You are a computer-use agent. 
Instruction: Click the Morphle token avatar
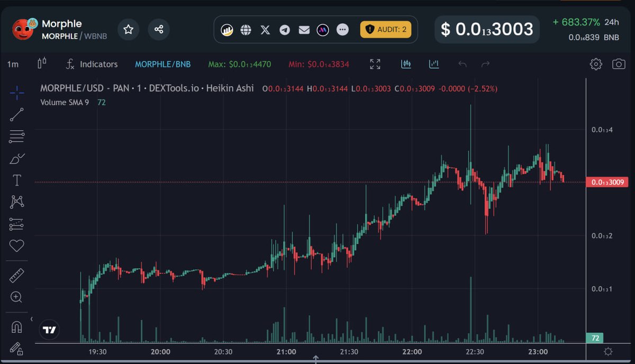click(24, 29)
